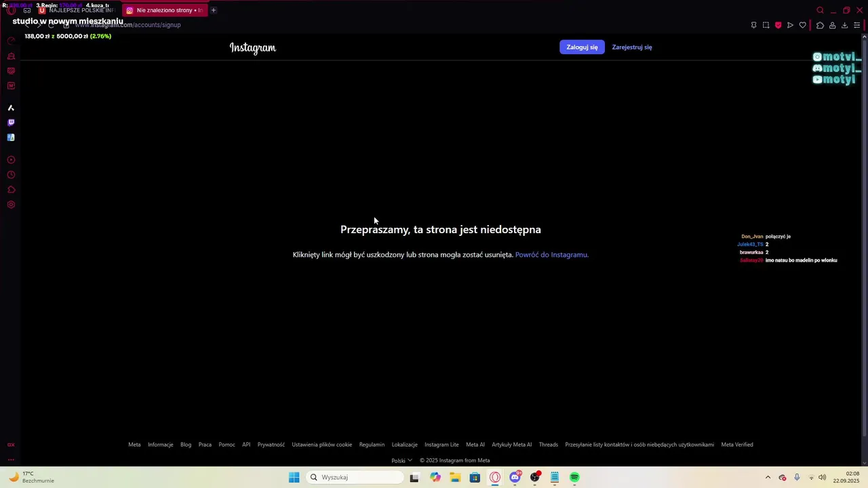The width and height of the screenshot is (868, 488).
Task: Open the M mods icon in sidebar
Action: click(11, 86)
